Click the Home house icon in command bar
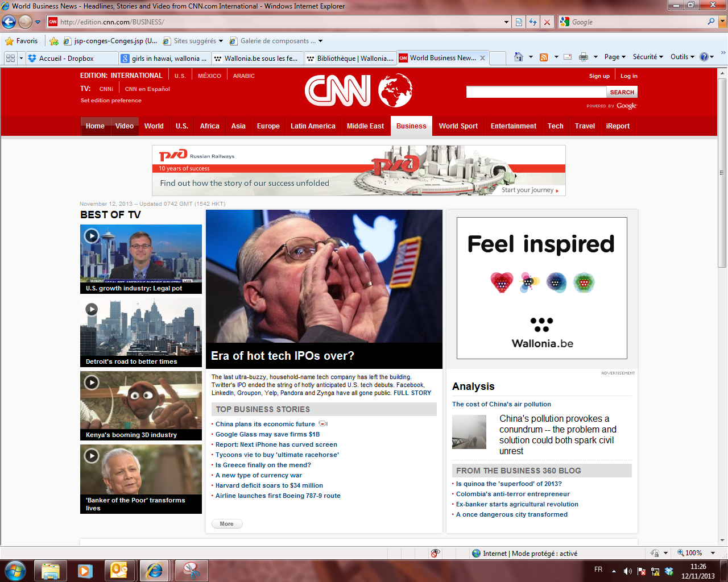The image size is (728, 582). coord(518,57)
